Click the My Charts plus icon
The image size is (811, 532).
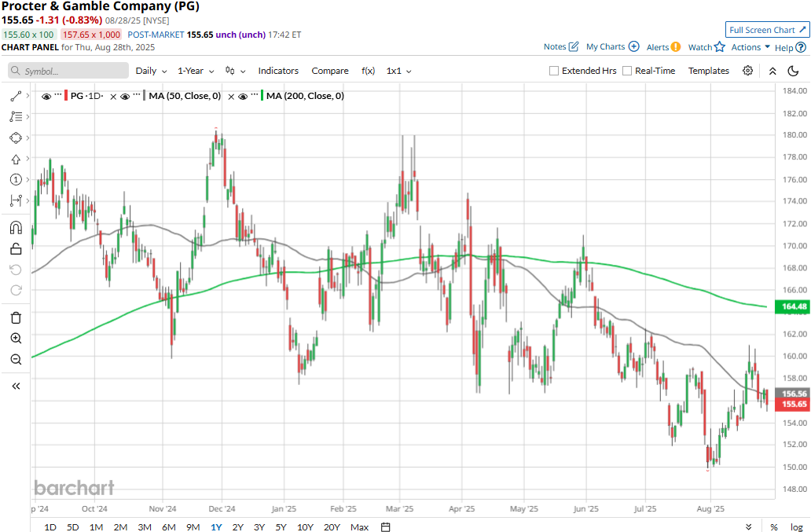click(633, 46)
